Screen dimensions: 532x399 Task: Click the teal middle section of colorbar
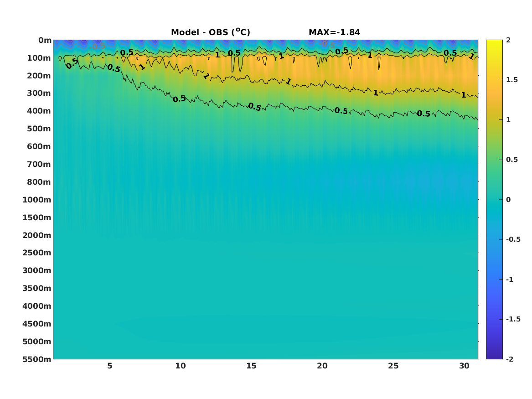[x=494, y=200]
